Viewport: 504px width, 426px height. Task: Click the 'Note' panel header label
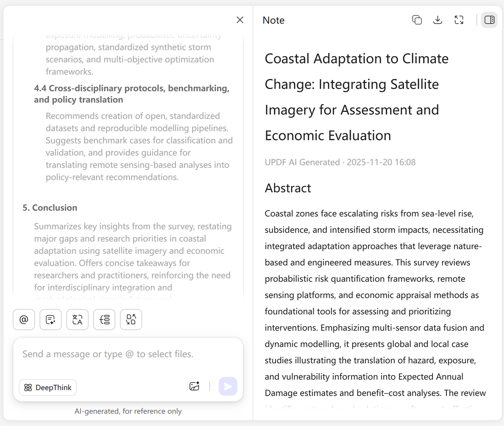click(x=273, y=20)
